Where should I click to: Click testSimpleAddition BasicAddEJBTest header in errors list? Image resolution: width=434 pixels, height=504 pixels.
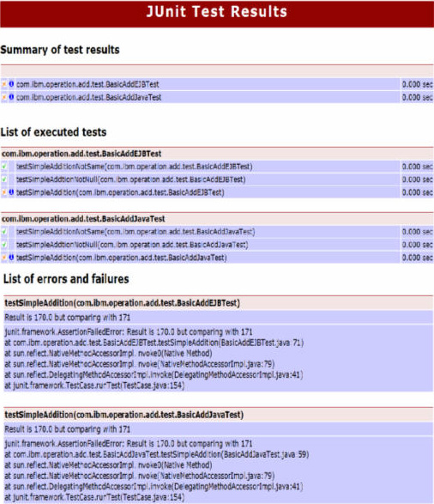[x=218, y=303]
